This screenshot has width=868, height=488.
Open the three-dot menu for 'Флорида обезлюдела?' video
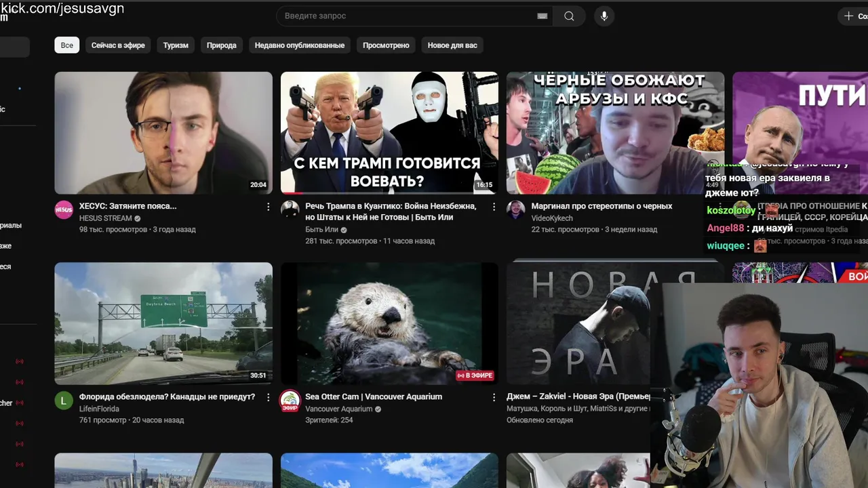pos(268,397)
